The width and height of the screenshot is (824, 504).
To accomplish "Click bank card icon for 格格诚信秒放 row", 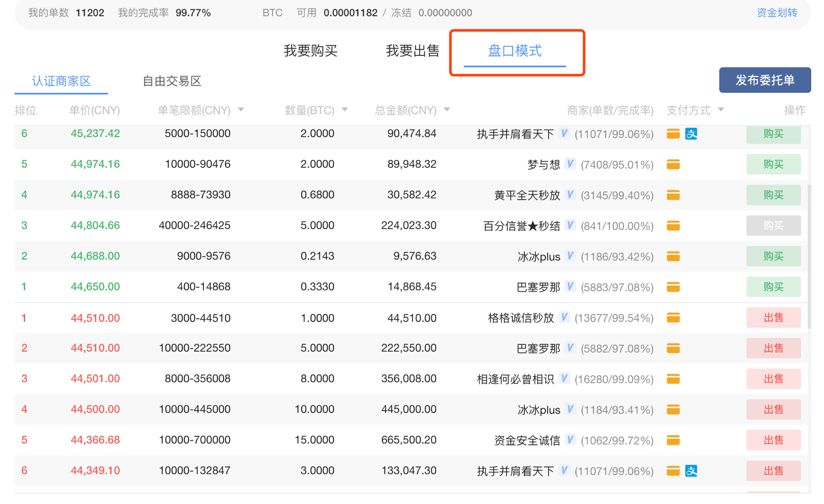I will click(x=673, y=318).
